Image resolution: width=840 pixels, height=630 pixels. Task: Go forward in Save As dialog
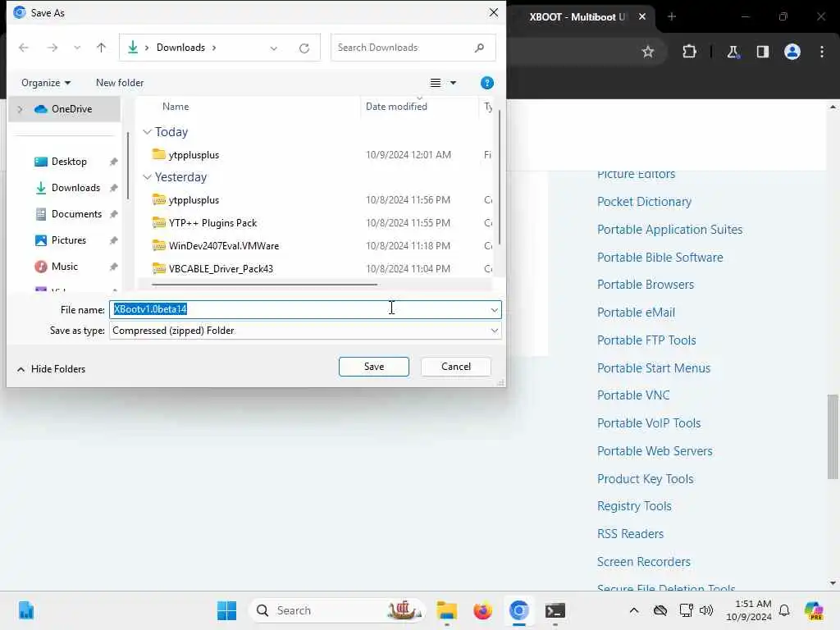tap(52, 48)
